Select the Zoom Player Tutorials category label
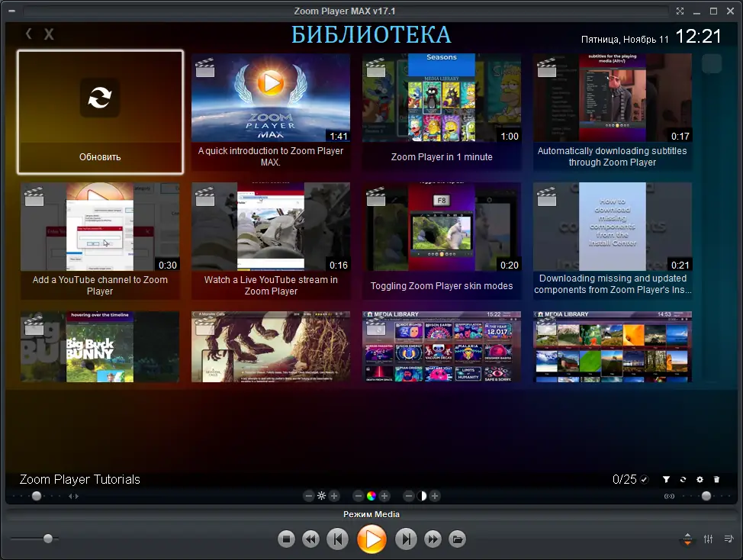Image resolution: width=743 pixels, height=560 pixels. (x=79, y=479)
